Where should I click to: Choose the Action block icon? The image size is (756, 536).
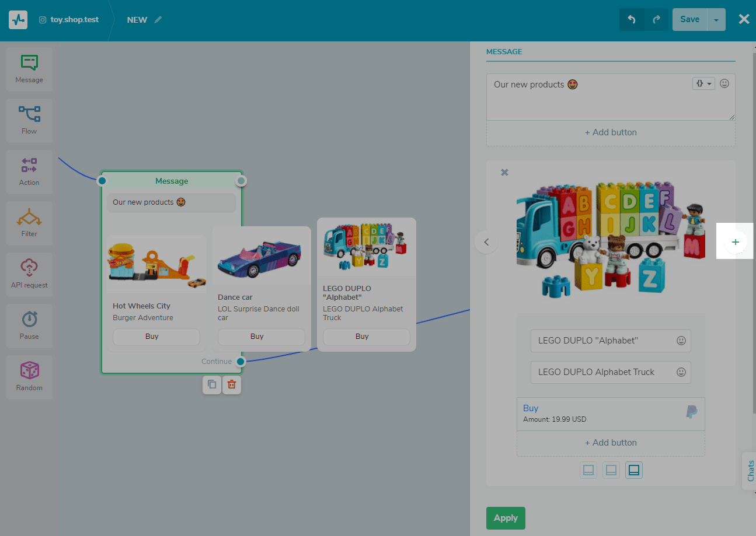tap(29, 171)
